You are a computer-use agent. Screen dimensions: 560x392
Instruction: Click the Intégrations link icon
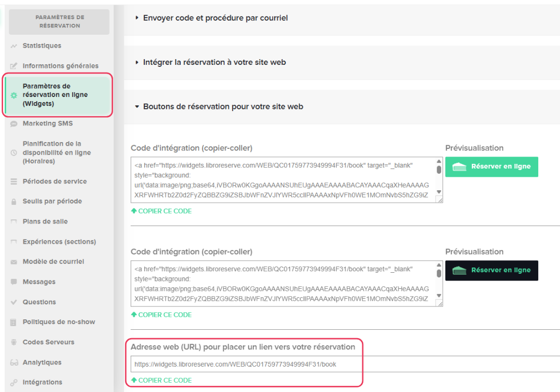click(13, 382)
